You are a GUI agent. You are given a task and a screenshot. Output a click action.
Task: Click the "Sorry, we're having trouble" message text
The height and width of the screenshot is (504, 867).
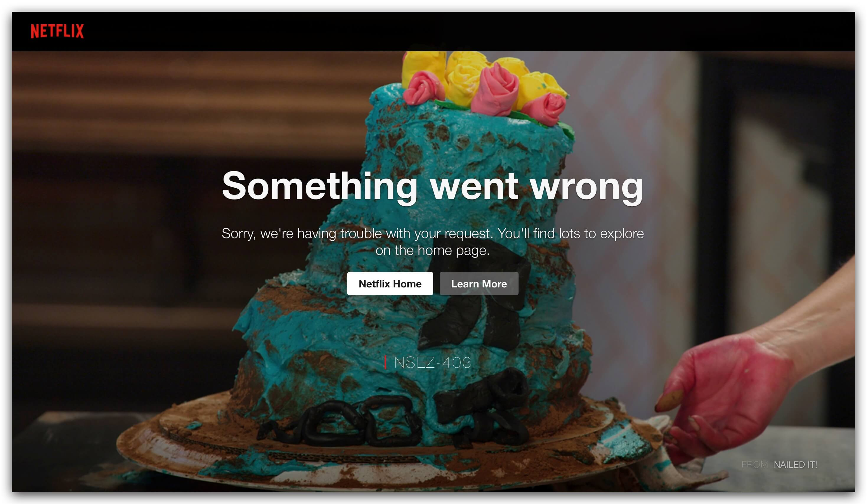[x=433, y=242]
